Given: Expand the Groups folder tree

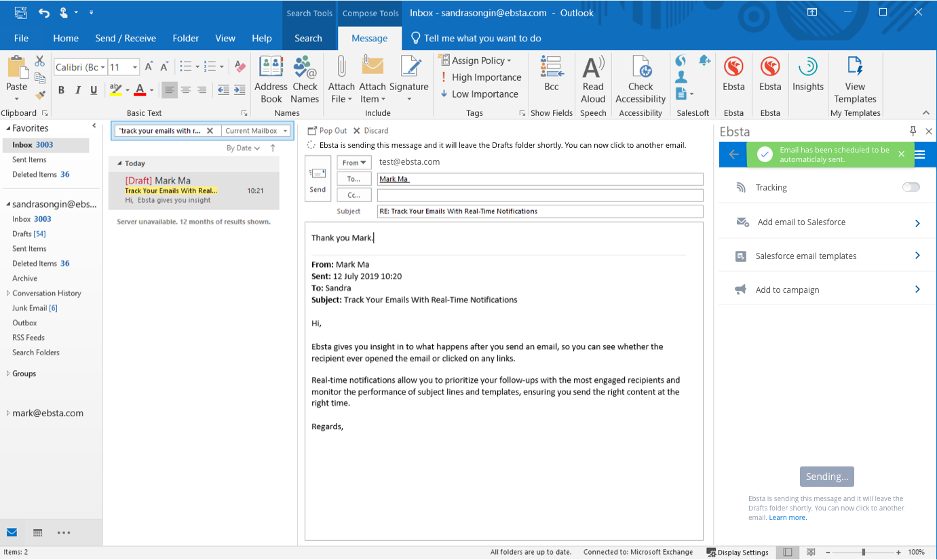Looking at the screenshot, I should click(8, 374).
